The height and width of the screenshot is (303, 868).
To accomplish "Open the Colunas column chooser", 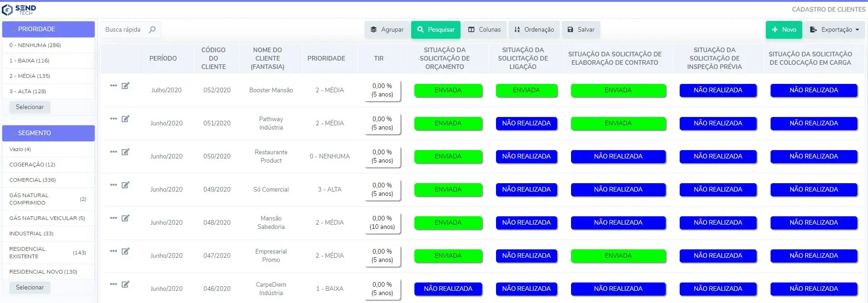I will point(484,30).
